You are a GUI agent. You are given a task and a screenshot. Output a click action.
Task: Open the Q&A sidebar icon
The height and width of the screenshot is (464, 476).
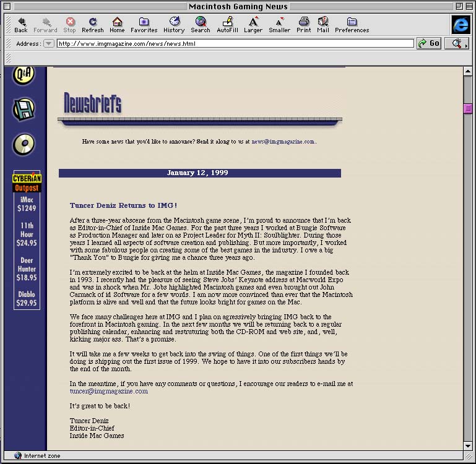click(24, 75)
